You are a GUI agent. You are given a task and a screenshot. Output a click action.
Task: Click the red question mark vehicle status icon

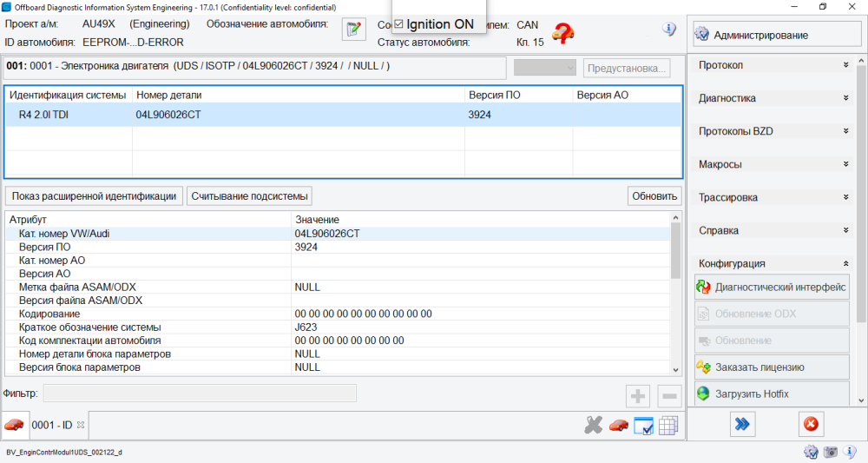[562, 34]
